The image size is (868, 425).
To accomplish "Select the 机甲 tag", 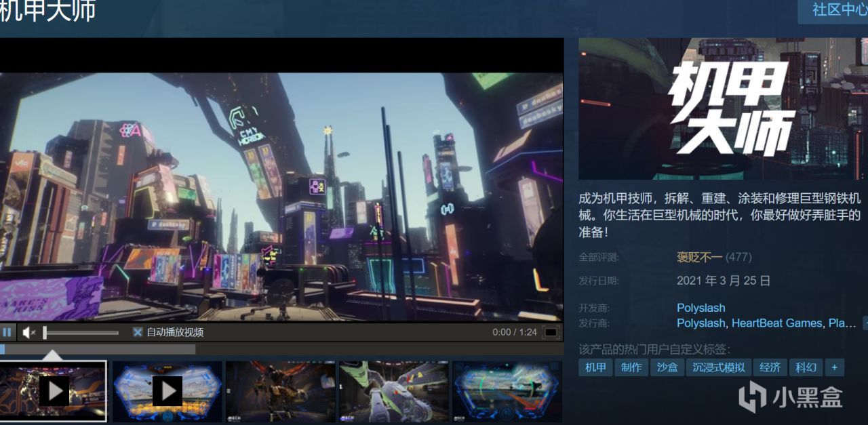I will pos(595,367).
